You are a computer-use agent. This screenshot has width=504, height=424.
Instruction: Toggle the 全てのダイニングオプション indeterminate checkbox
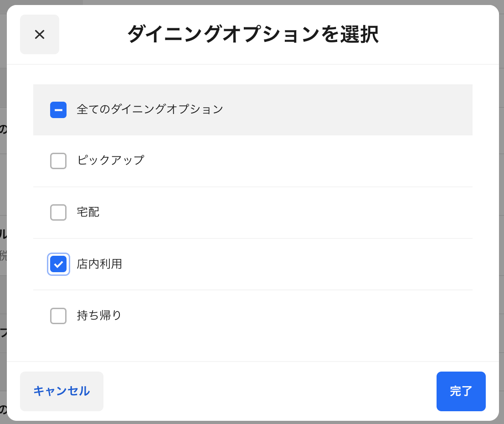point(58,110)
